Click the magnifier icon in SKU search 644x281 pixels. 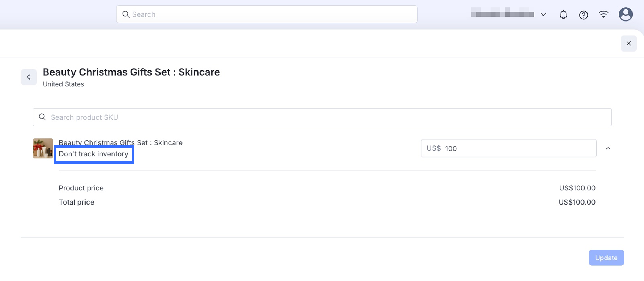tap(42, 117)
